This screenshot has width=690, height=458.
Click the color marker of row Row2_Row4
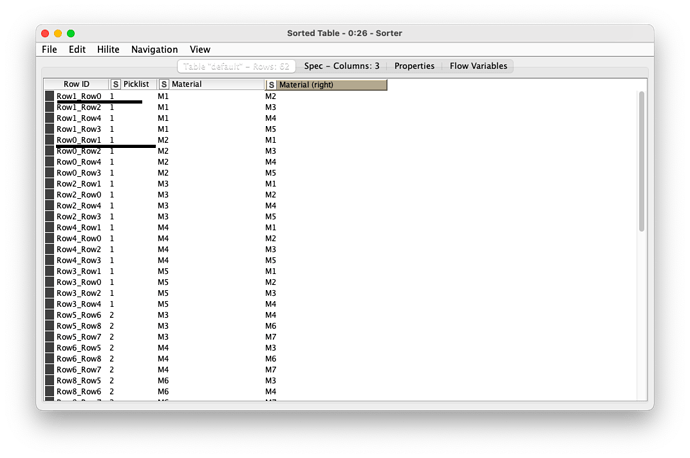click(x=49, y=205)
